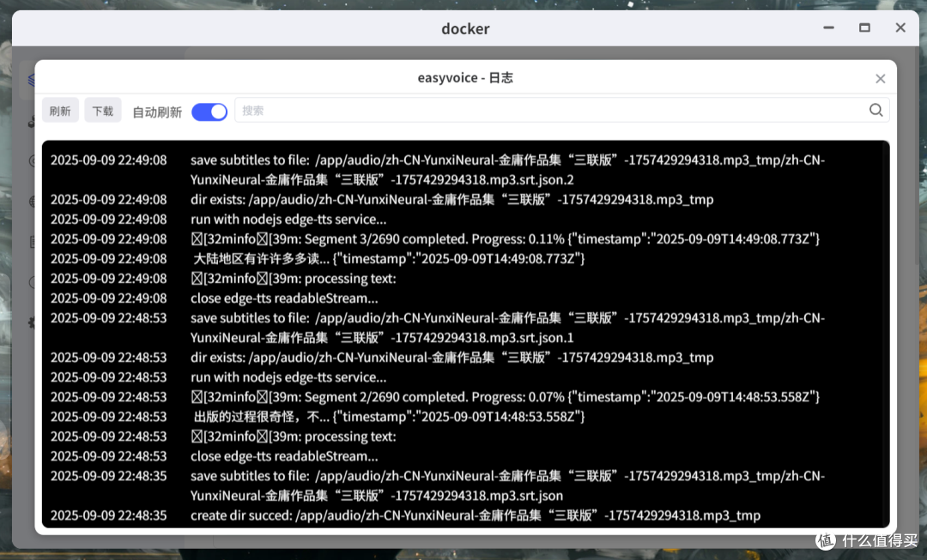Click 'close edge-tts readableStream...' at 22:49:08
This screenshot has height=560, width=927.
click(284, 298)
